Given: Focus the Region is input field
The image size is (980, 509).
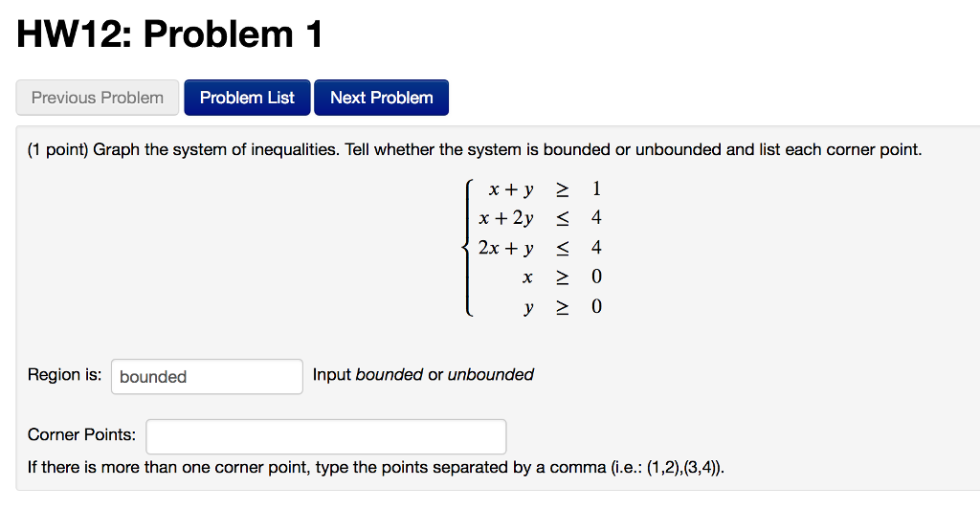Looking at the screenshot, I should 207,377.
